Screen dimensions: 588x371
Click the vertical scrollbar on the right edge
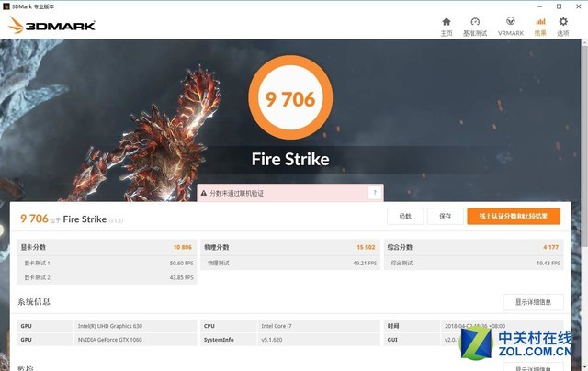click(x=583, y=184)
